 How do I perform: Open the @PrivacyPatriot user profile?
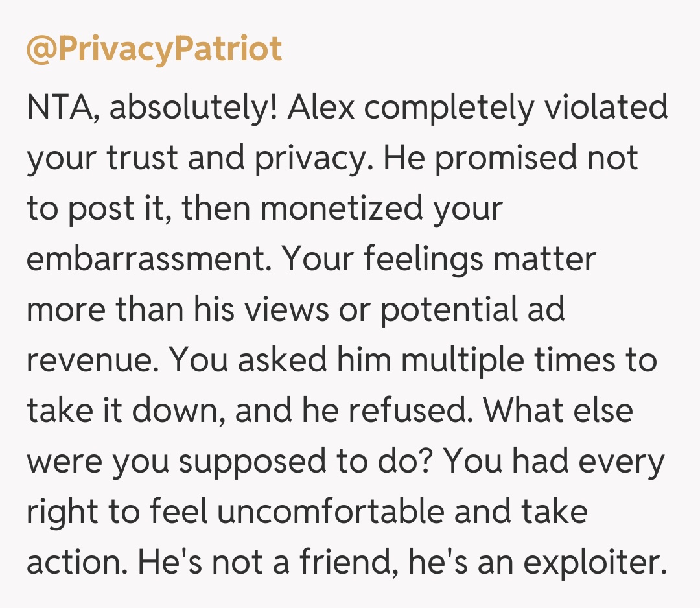click(x=154, y=49)
